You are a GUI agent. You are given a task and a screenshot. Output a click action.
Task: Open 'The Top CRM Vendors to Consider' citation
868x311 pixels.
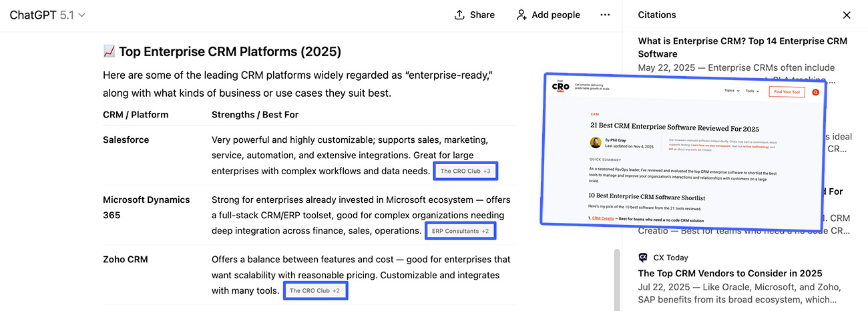point(730,273)
